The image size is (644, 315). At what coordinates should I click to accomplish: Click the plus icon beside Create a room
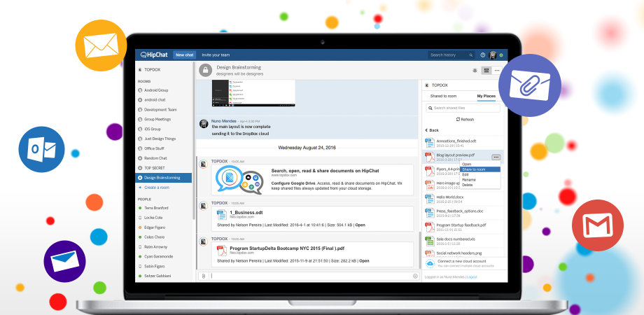[x=140, y=188]
